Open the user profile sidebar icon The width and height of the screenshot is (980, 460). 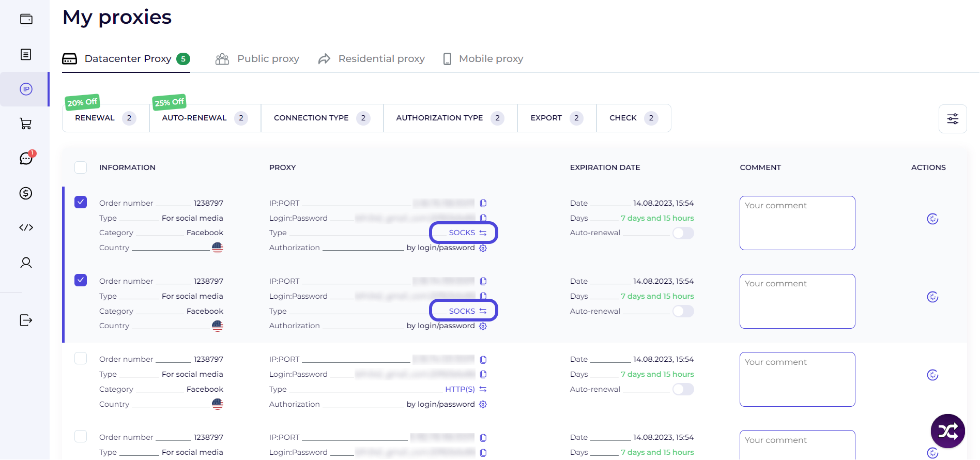pos(26,263)
